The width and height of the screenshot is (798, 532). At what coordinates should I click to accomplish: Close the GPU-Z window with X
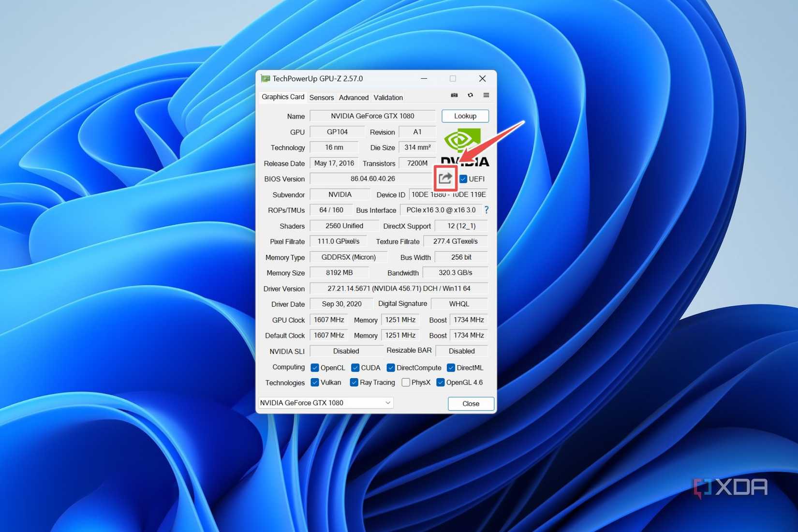[x=482, y=78]
